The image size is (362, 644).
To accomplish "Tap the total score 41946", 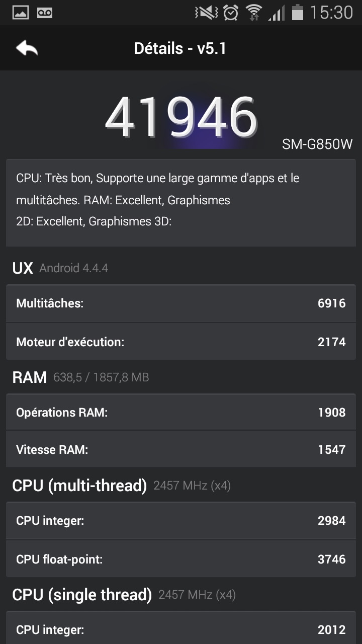I will pos(181,117).
